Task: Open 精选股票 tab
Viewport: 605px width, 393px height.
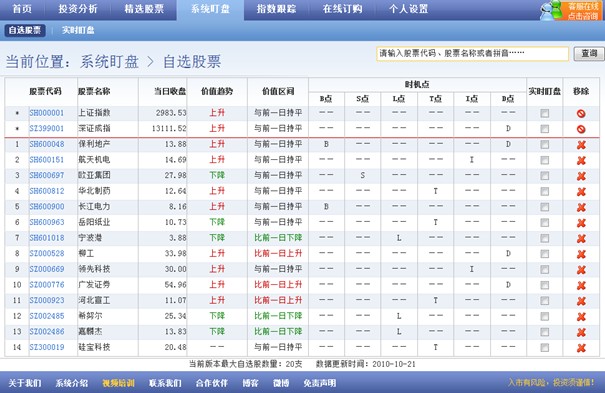Action: (144, 9)
